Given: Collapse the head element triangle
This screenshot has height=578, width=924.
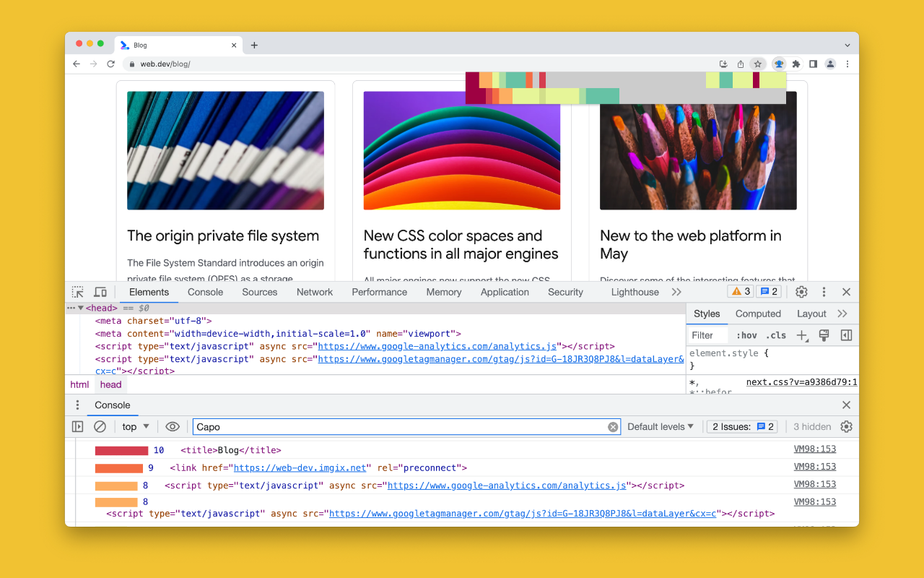Looking at the screenshot, I should (81, 308).
